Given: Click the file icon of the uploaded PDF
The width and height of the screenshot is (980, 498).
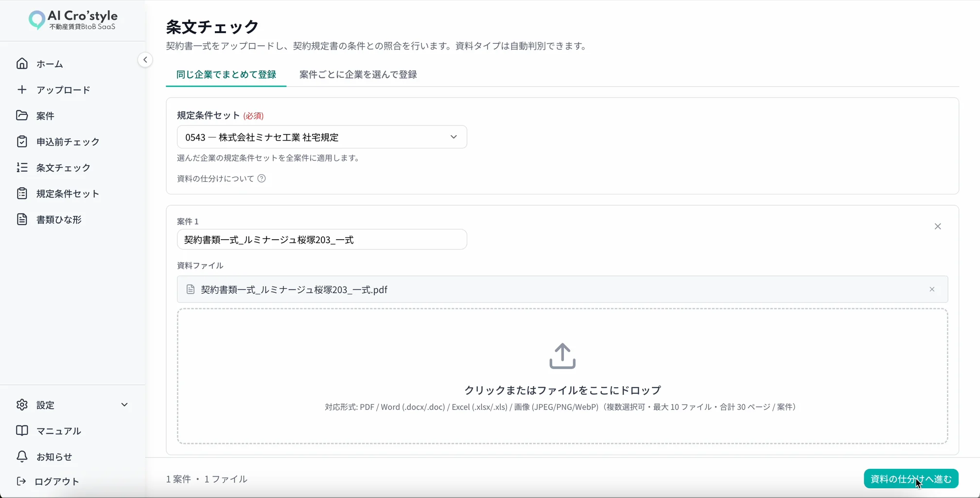Looking at the screenshot, I should click(191, 289).
